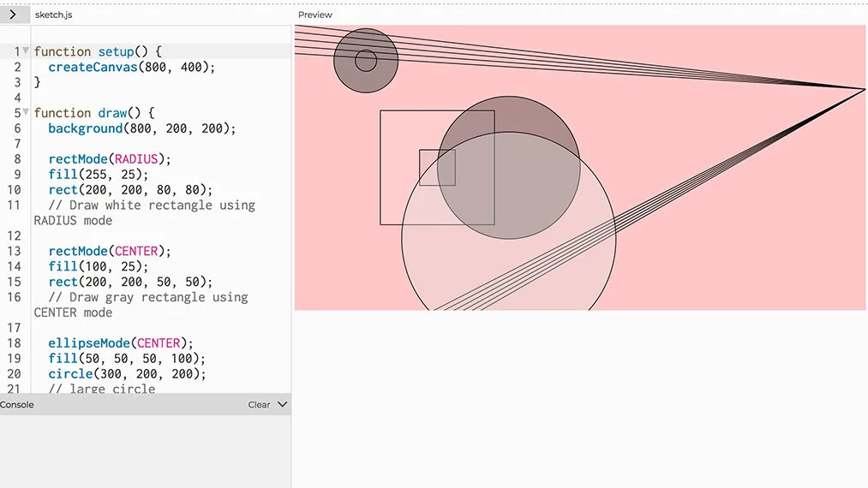Image resolution: width=868 pixels, height=488 pixels.
Task: Click circle(300, 200, 200) on line 20
Action: [127, 374]
